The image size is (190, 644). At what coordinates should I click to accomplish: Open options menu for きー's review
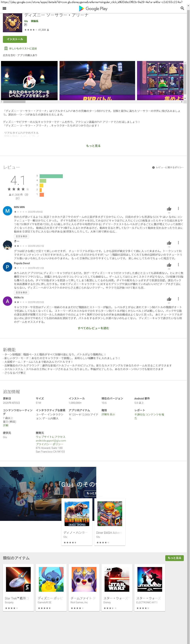click(x=178, y=243)
